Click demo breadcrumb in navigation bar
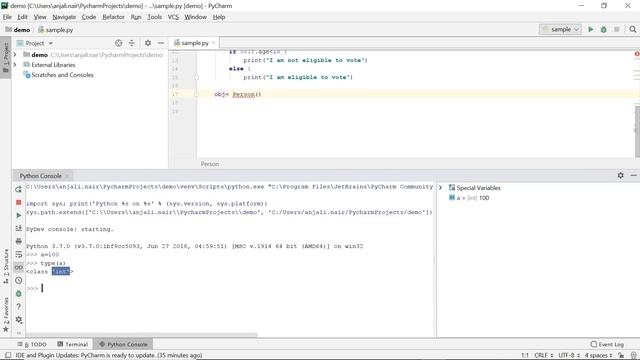Image resolution: width=640 pixels, height=360 pixels. click(x=18, y=30)
